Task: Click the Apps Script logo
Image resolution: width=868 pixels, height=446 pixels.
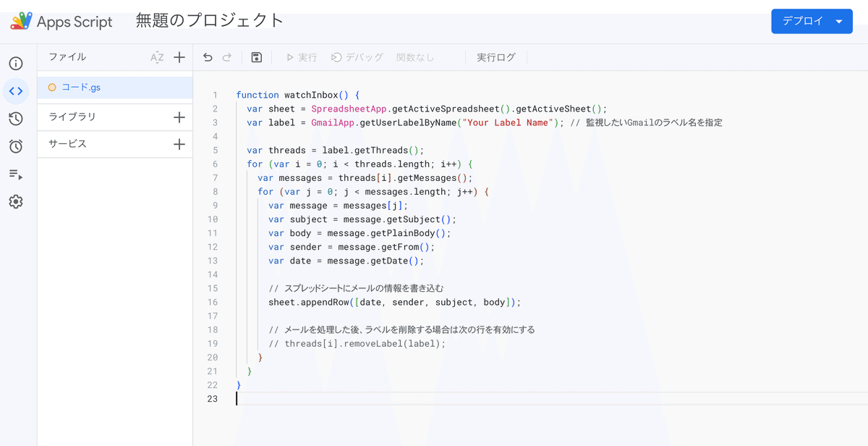Action: coord(22,21)
